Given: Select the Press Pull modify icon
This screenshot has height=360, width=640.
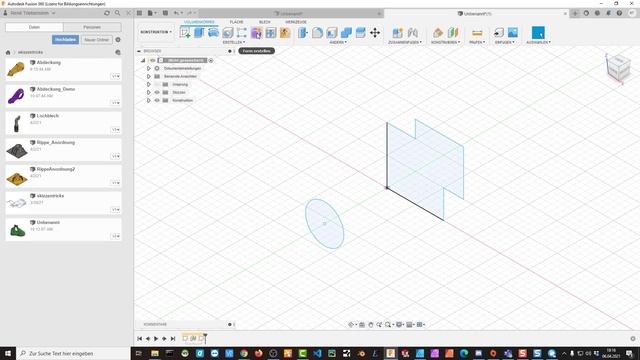Looking at the screenshot, I should 303,33.
